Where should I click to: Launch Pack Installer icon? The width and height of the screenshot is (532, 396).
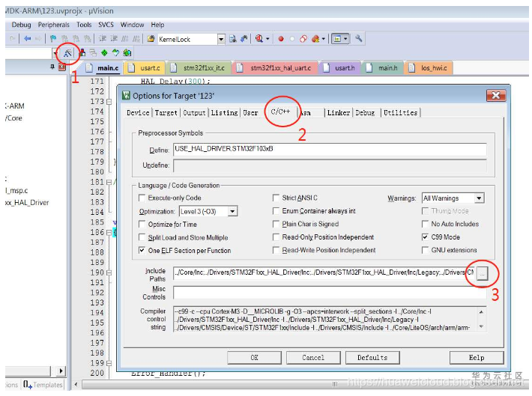(x=127, y=52)
